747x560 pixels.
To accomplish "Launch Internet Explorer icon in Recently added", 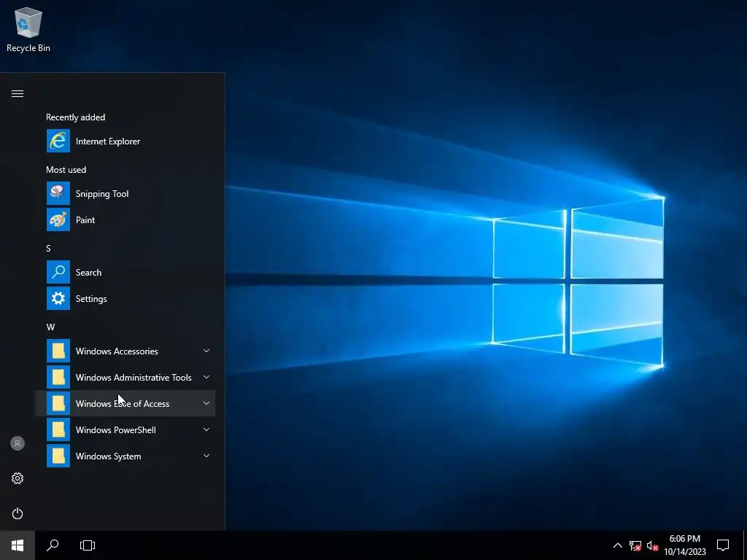I will coord(58,141).
